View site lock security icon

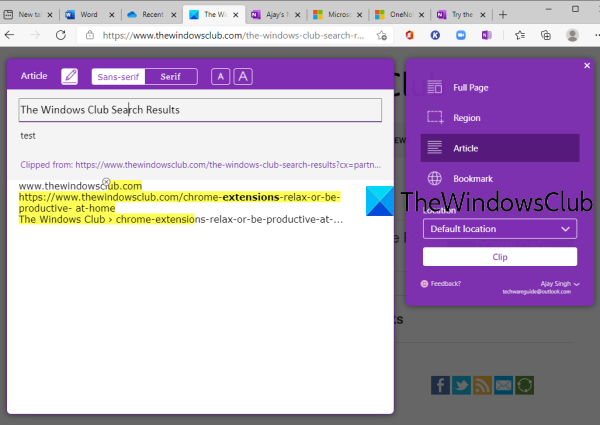pyautogui.click(x=90, y=35)
